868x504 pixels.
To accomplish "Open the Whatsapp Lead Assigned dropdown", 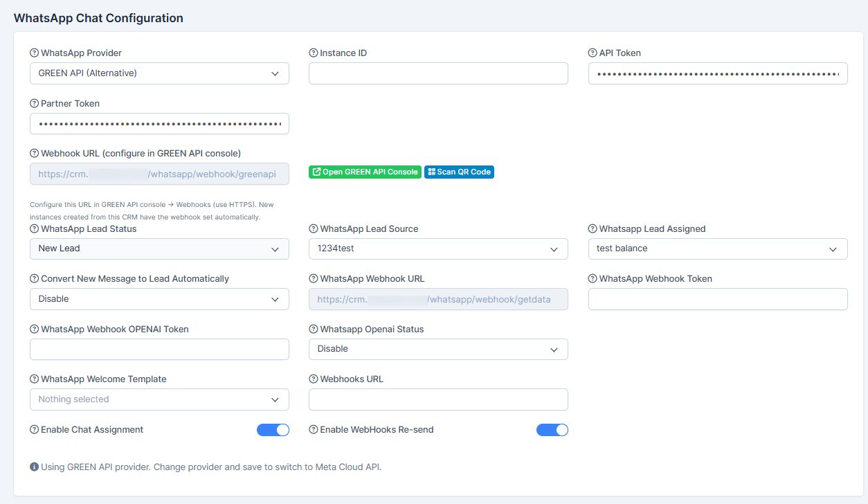I will point(717,249).
